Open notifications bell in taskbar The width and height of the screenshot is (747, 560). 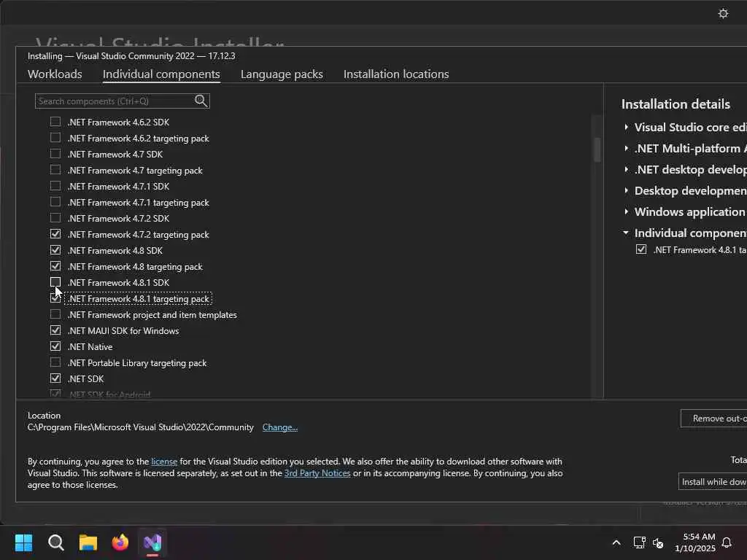coord(727,542)
